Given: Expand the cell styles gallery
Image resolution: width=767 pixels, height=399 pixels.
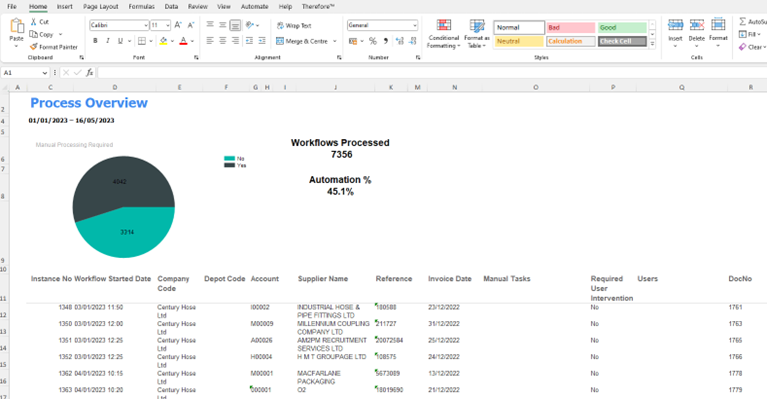Looking at the screenshot, I should pyautogui.click(x=652, y=44).
